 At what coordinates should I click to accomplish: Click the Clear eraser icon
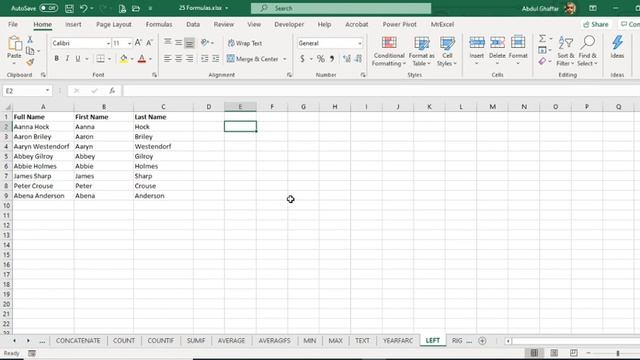click(x=542, y=61)
